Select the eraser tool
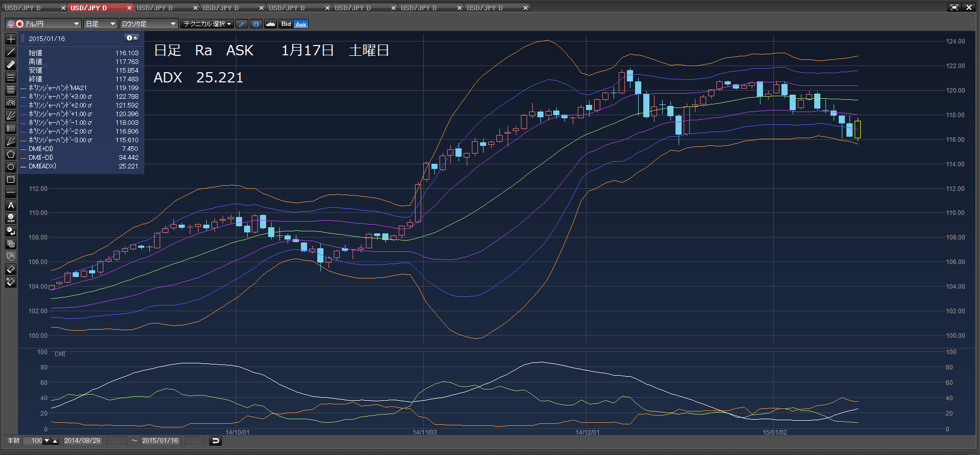The image size is (980, 455). pos(11,269)
